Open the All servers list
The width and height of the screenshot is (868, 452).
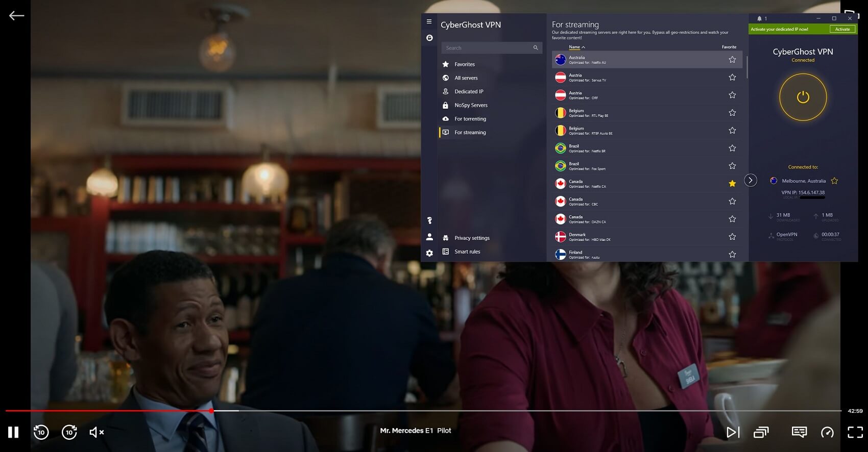pyautogui.click(x=466, y=78)
